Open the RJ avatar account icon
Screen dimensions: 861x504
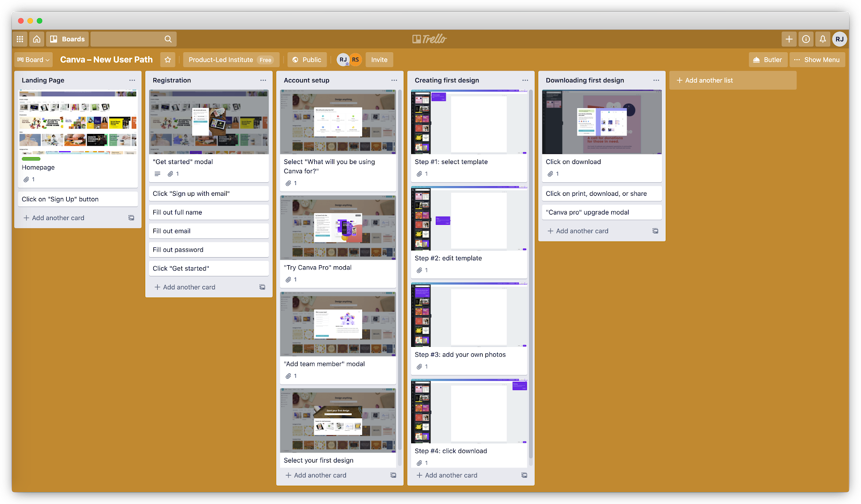click(839, 39)
